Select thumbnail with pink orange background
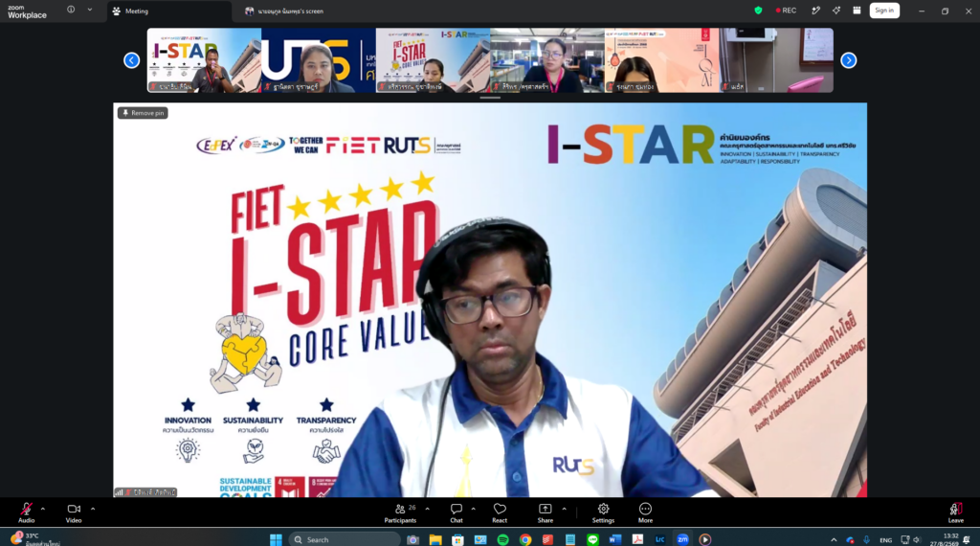 tap(662, 60)
